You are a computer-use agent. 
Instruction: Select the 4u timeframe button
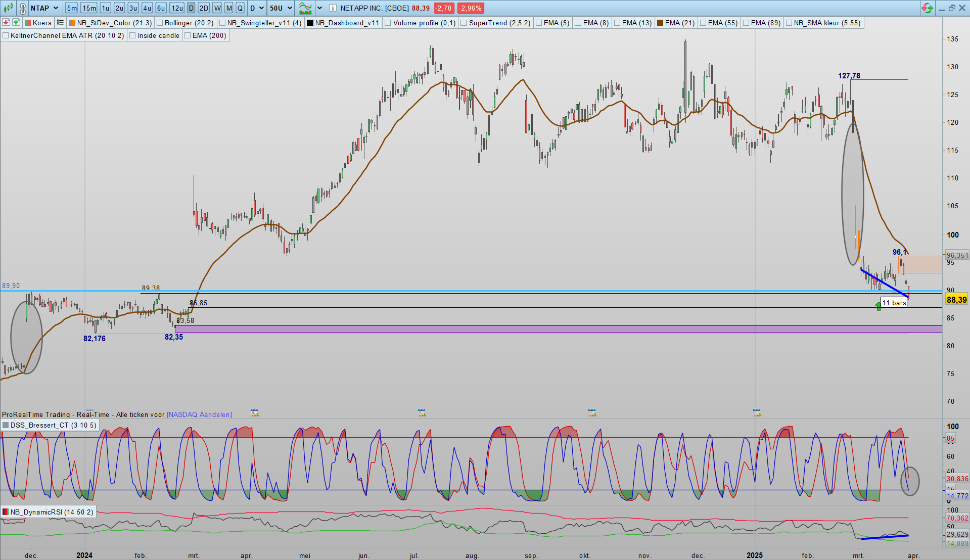coord(147,8)
